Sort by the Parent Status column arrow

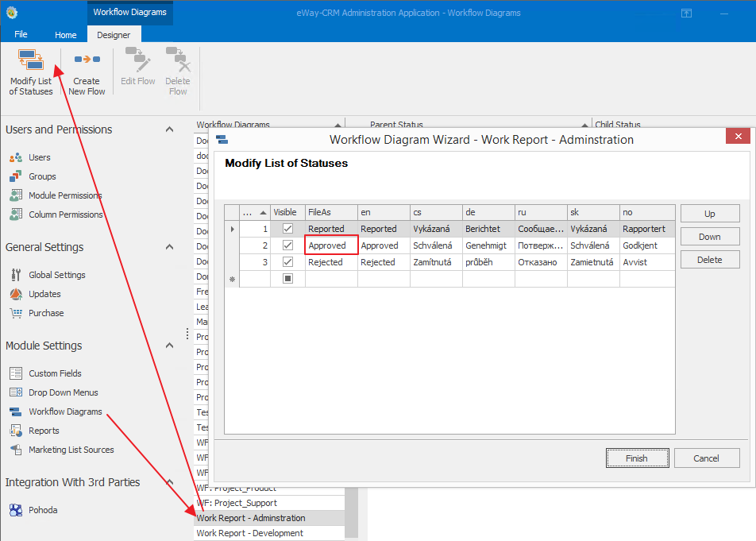click(x=584, y=125)
